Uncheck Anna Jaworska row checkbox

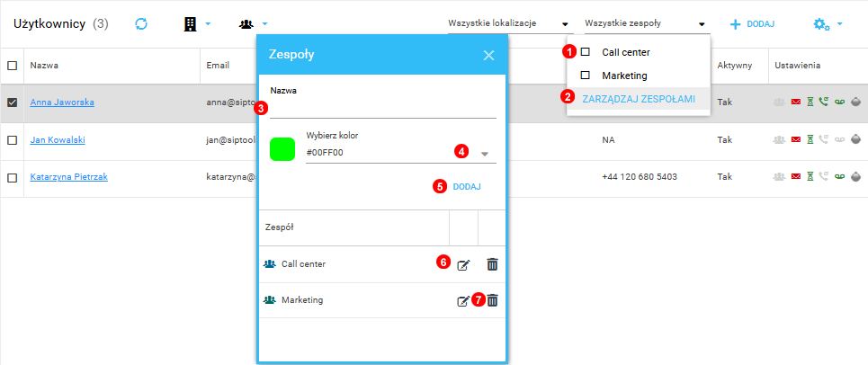tap(12, 102)
